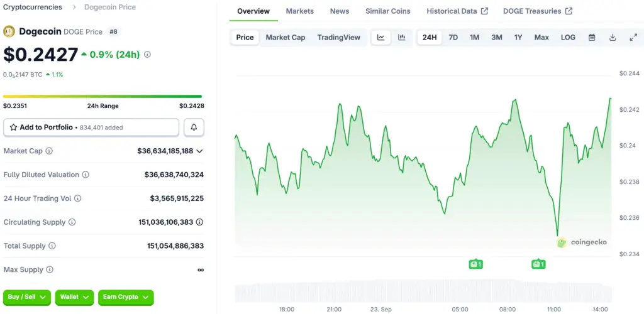Open the Markets tab
The height and width of the screenshot is (314, 644).
(x=300, y=11)
